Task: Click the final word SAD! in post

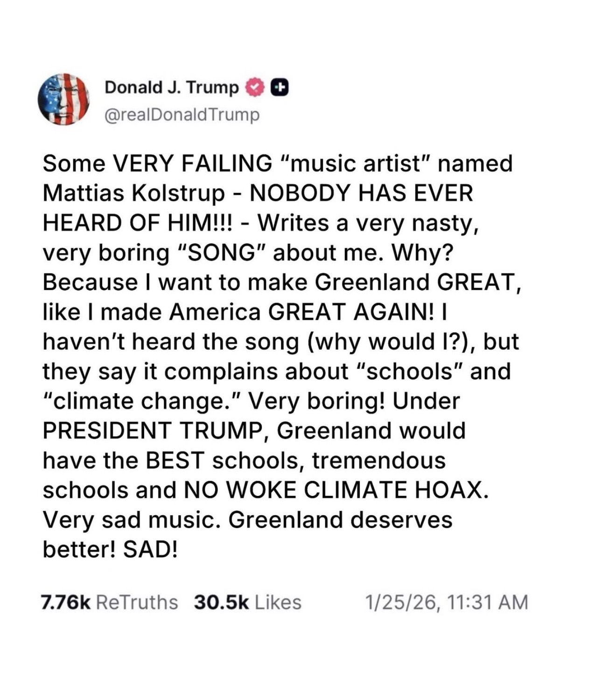Action: click(x=150, y=550)
